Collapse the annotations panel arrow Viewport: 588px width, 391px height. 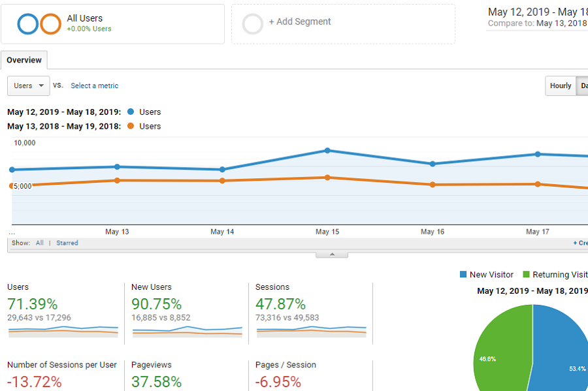coord(332,255)
